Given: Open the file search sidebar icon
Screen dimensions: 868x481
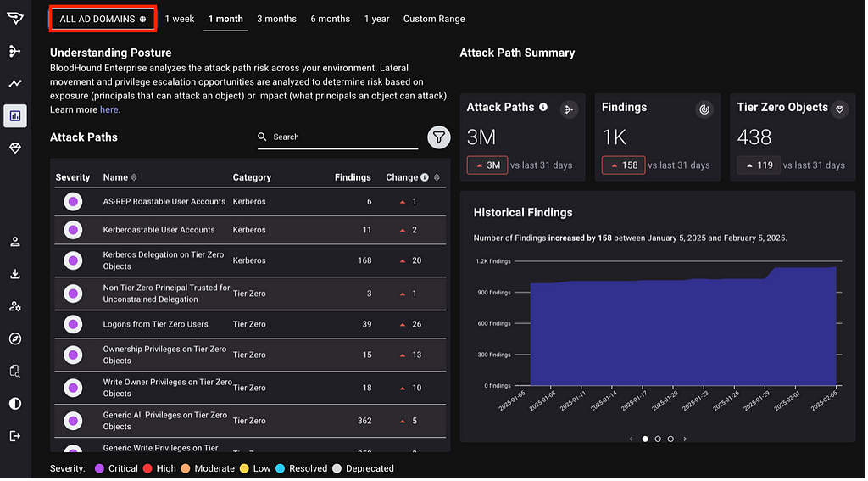Looking at the screenshot, I should (15, 371).
